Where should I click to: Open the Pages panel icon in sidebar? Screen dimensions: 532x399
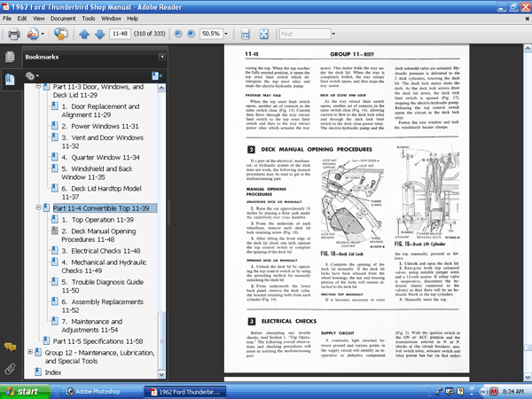coord(10,57)
